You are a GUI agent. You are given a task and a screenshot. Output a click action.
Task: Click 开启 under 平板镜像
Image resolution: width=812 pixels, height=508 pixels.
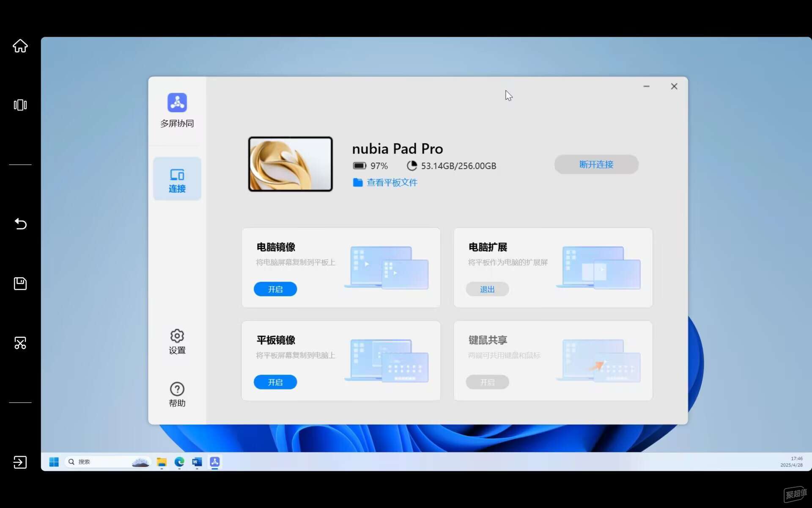click(275, 382)
